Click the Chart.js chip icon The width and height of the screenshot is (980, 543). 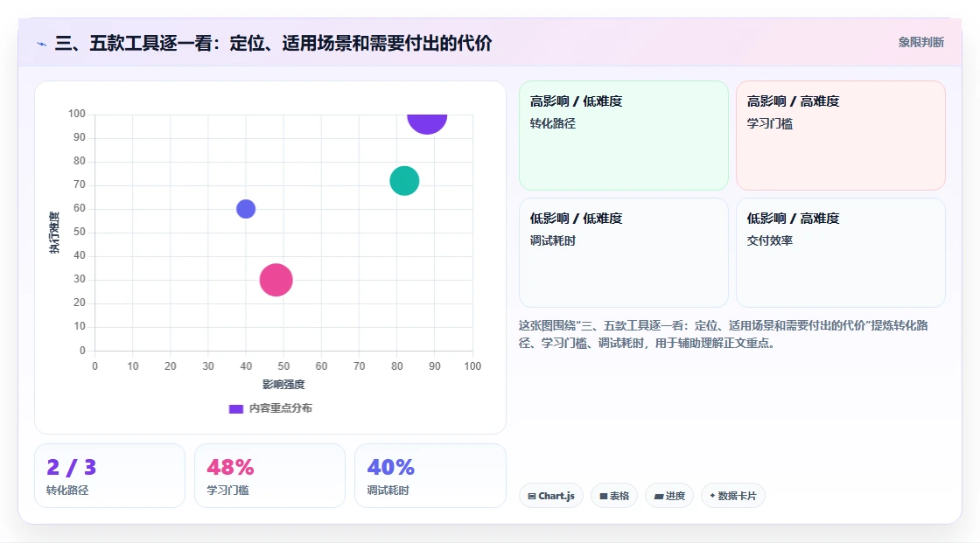tap(532, 496)
